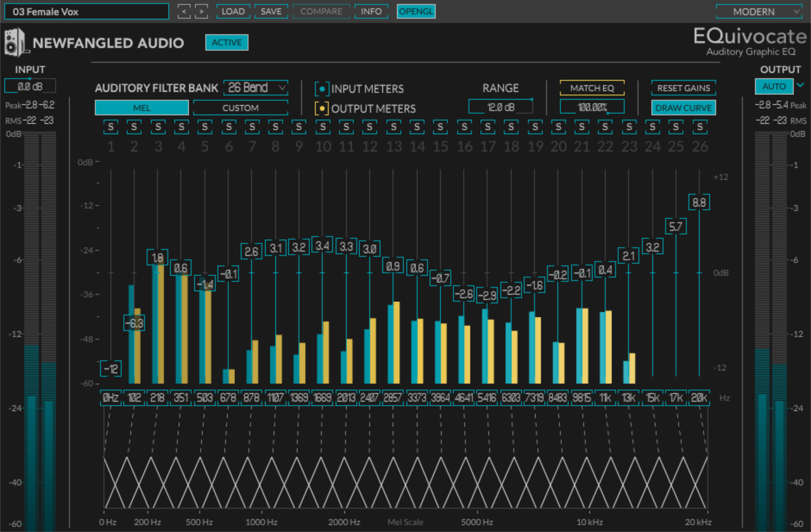This screenshot has width=811, height=532.
Task: Click the input gain 0.0 dB field
Action: [30, 86]
